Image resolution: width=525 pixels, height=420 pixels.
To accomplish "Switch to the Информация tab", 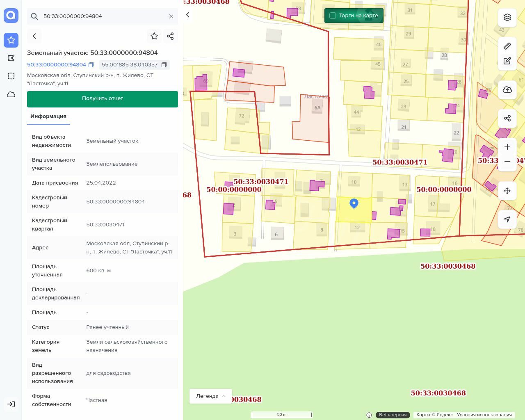I will tap(48, 116).
